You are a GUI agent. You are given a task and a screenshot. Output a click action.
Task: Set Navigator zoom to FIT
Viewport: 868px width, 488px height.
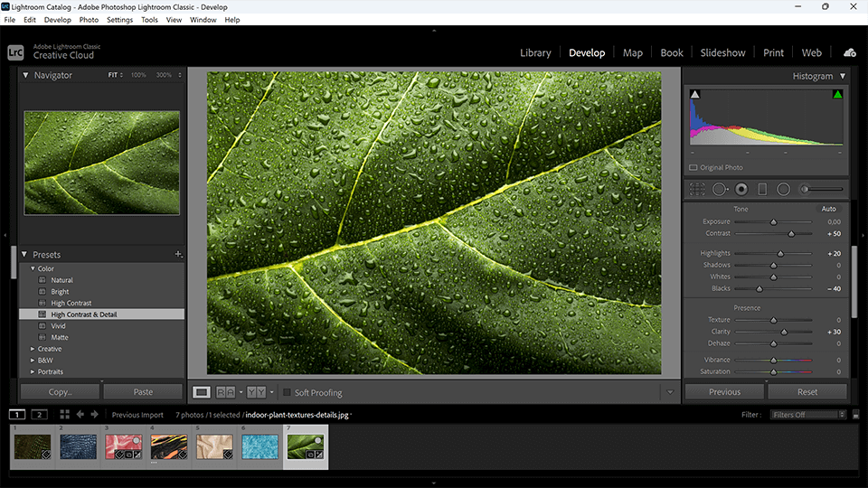click(x=113, y=75)
